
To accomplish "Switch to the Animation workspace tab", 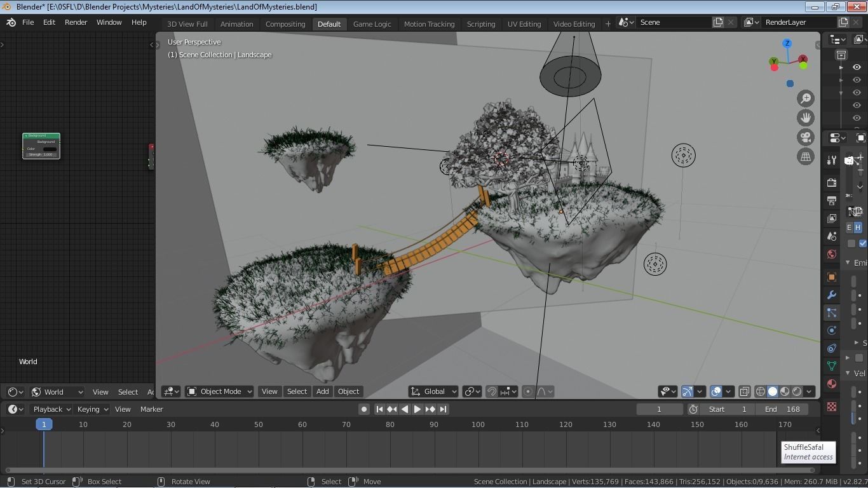I will pyautogui.click(x=236, y=24).
